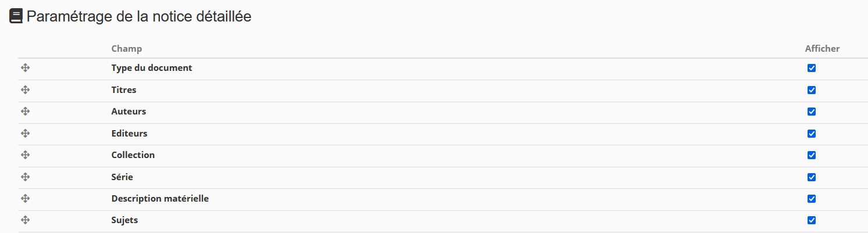Select the move icon for Auteurs row

point(25,112)
